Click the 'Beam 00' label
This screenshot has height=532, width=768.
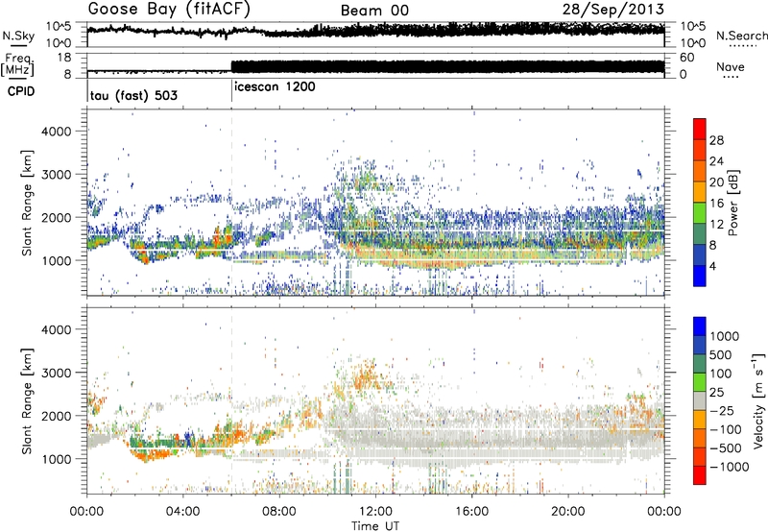click(x=374, y=11)
